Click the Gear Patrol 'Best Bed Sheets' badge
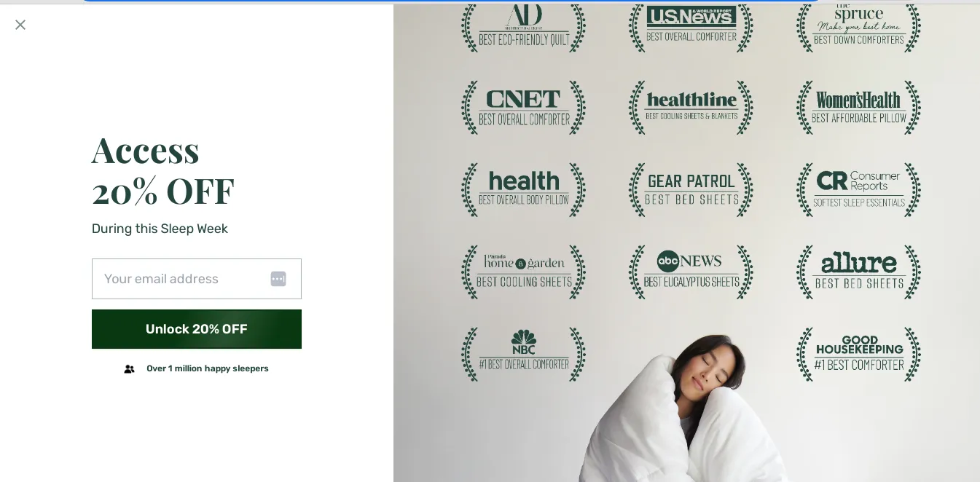The width and height of the screenshot is (980, 482). point(691,190)
